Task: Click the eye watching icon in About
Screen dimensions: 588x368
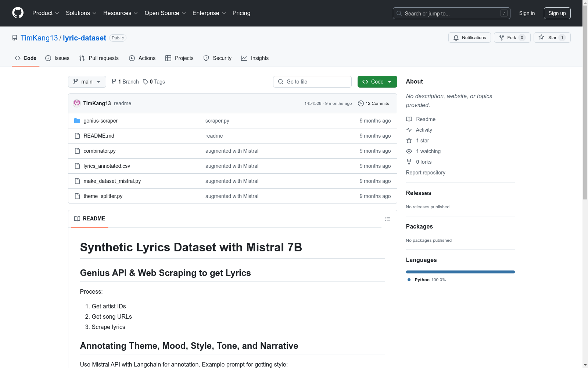Action: click(409, 151)
